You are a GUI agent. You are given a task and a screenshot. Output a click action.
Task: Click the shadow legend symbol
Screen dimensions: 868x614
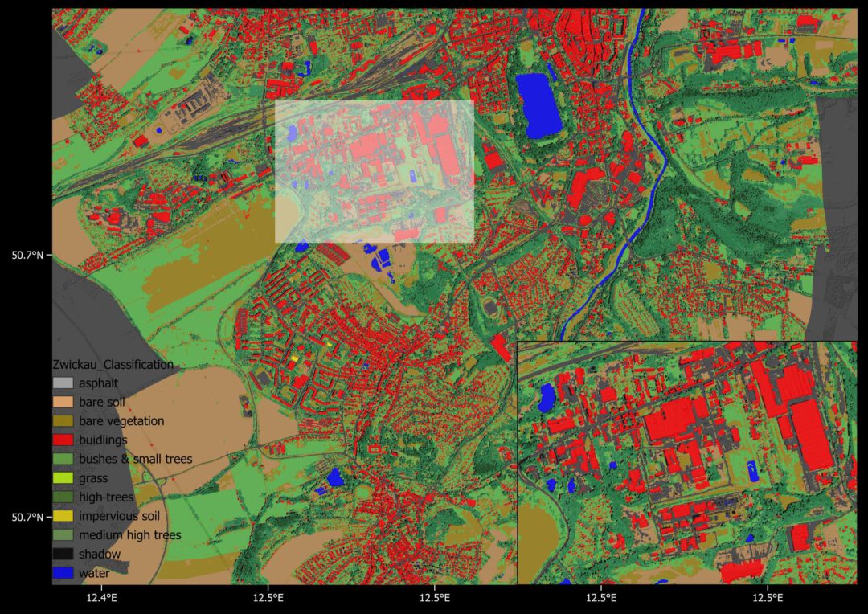point(62,554)
